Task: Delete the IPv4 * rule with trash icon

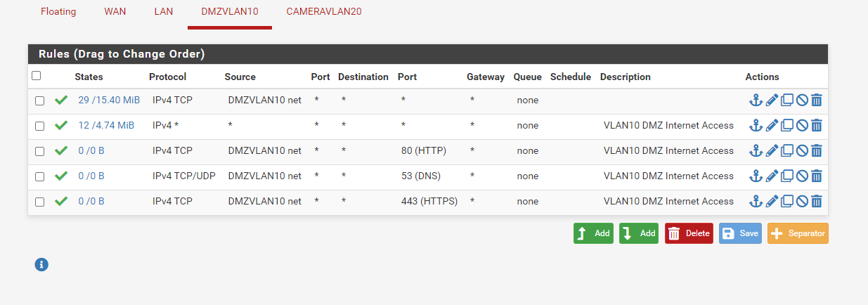Action: tap(817, 126)
